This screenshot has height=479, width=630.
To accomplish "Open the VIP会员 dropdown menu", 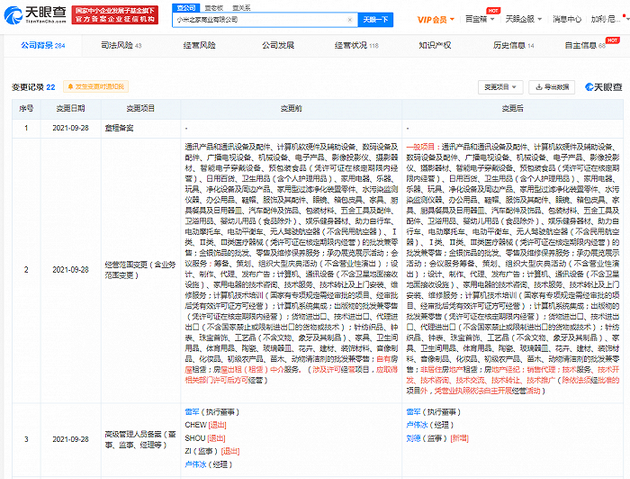I will pos(436,20).
